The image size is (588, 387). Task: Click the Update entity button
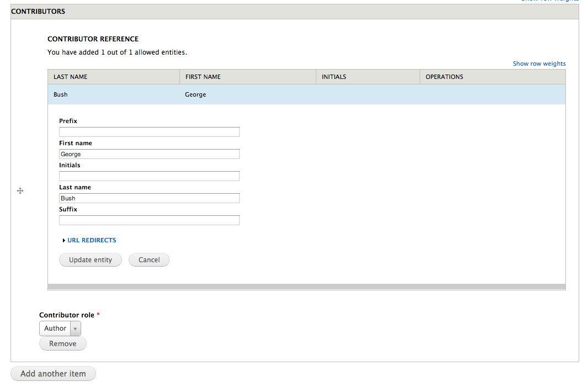(x=91, y=260)
